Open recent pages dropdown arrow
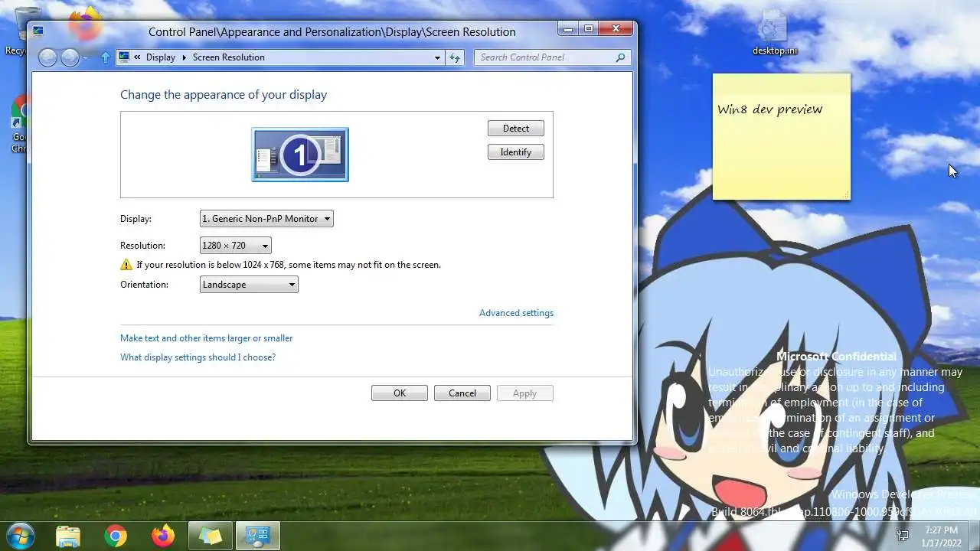Viewport: 980px width, 551px height. [85, 58]
